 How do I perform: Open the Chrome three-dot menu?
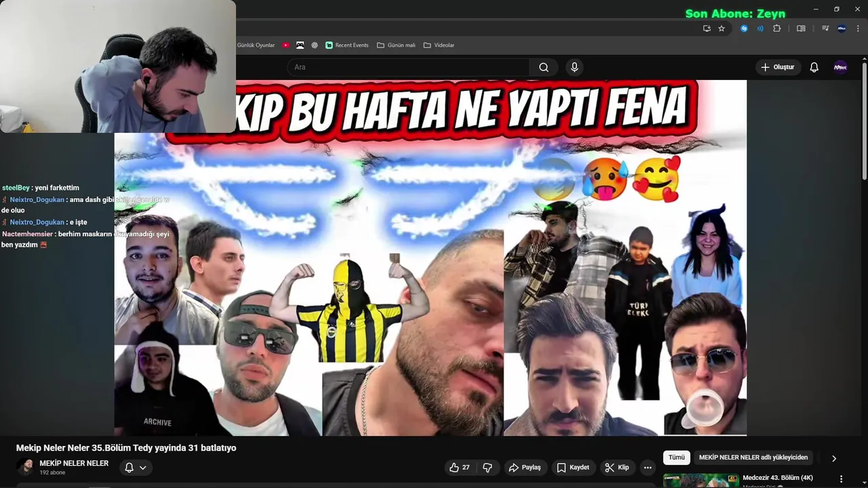point(858,28)
